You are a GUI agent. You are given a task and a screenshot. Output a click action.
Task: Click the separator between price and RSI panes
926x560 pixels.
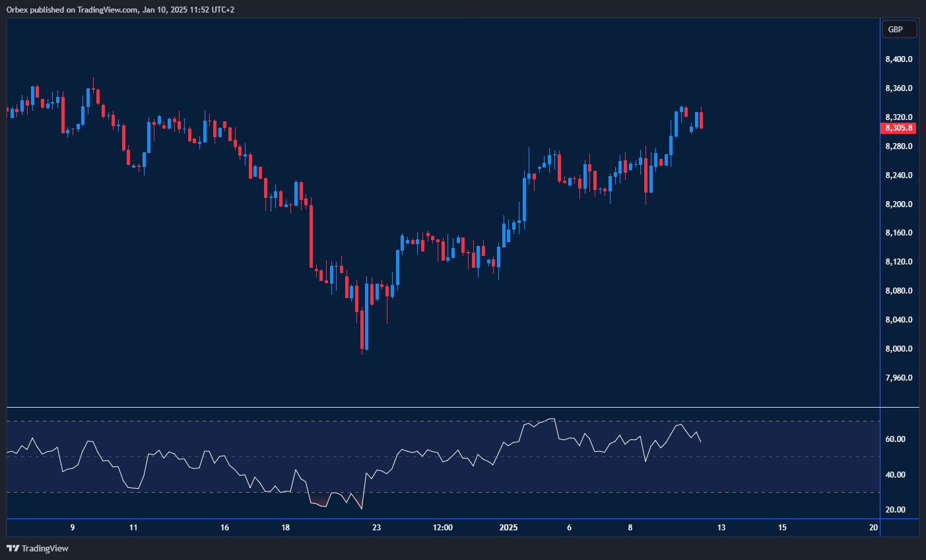[462, 408]
